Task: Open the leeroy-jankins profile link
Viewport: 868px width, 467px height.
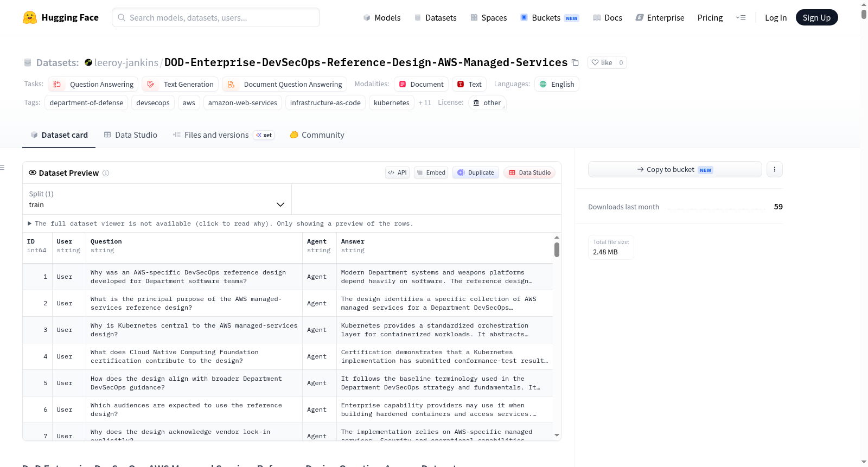Action: click(126, 62)
